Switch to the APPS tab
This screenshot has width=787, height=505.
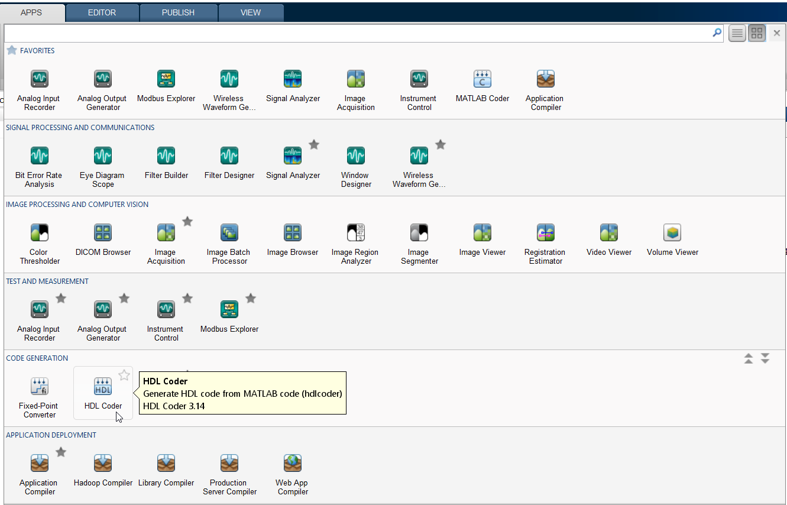tap(32, 13)
